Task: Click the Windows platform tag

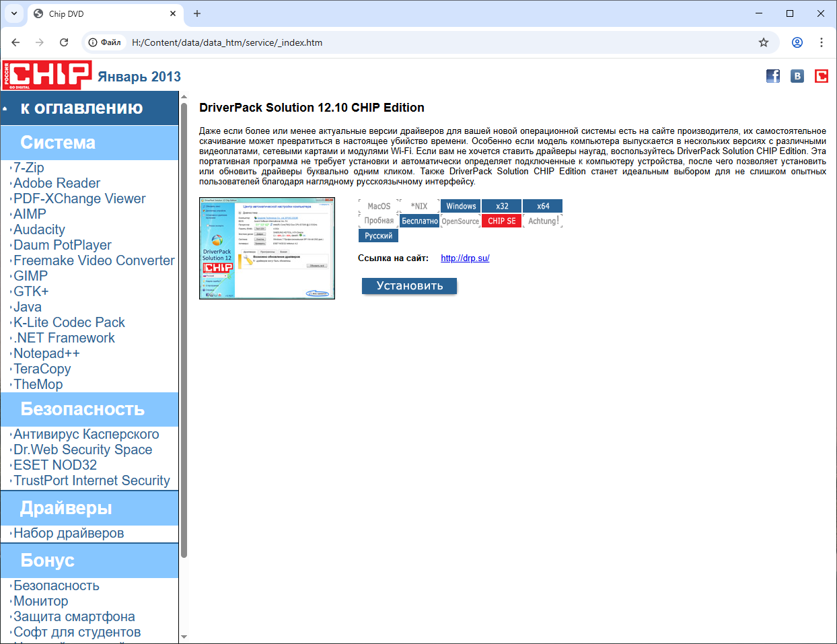Action: [x=461, y=206]
